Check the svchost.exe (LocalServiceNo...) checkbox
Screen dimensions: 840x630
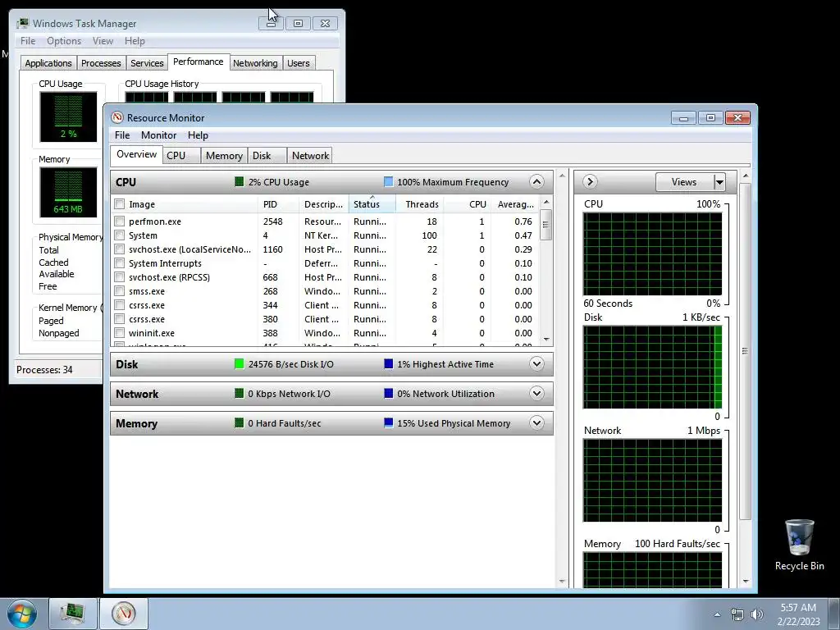point(120,249)
